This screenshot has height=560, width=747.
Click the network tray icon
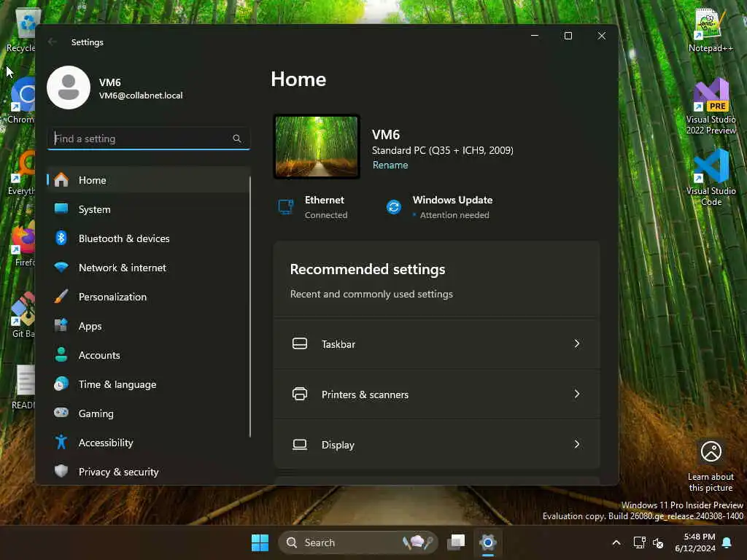[x=639, y=542]
